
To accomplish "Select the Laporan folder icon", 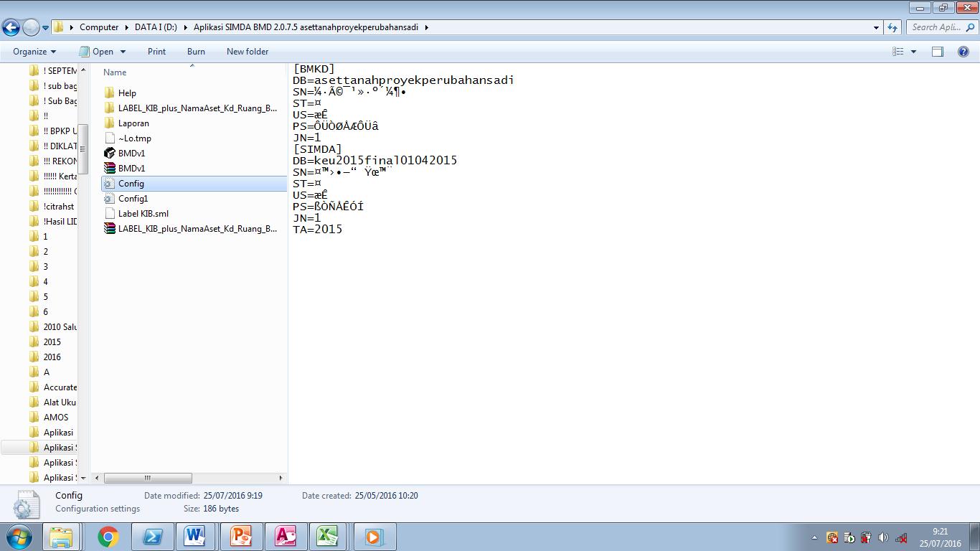I will coord(110,123).
